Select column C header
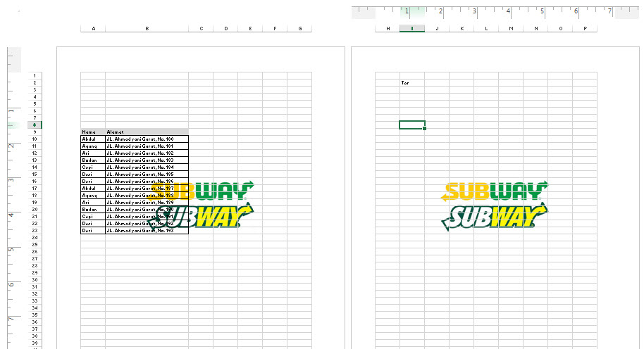Screen dimensions: 644x349 [x=201, y=29]
